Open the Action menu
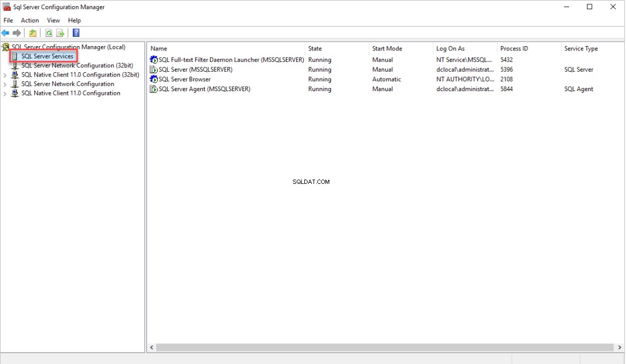 pos(30,21)
